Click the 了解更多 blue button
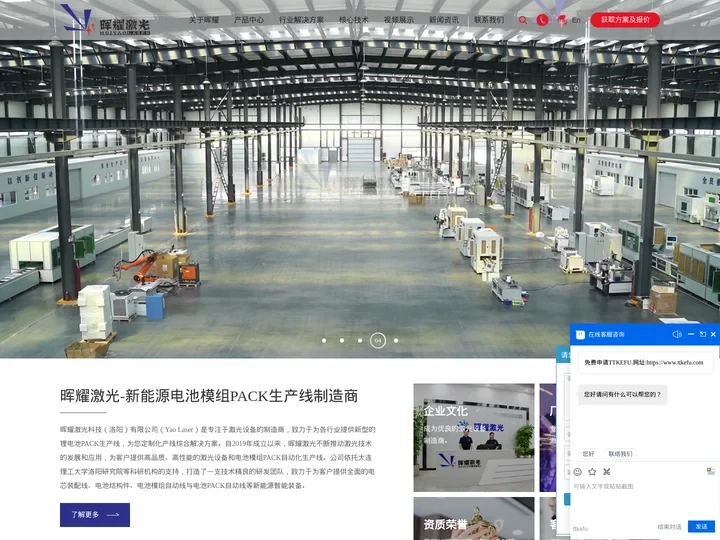Screen dimensions: 720x540 pyautogui.click(x=95, y=515)
